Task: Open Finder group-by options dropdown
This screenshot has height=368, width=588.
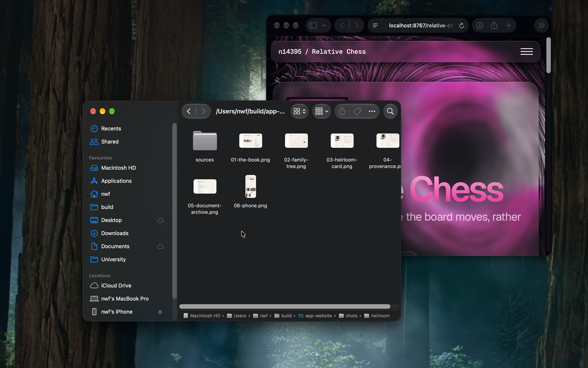Action: click(321, 111)
